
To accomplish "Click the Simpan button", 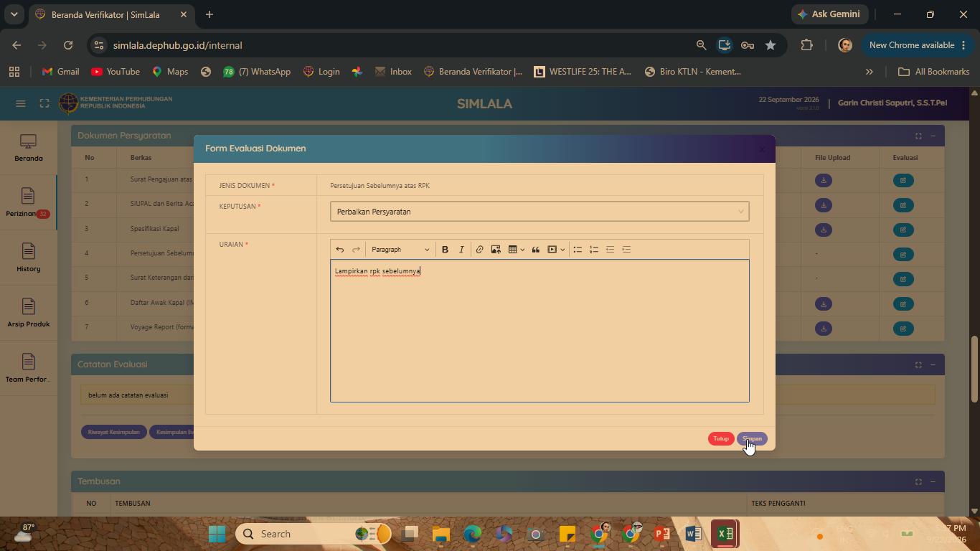I will click(x=752, y=438).
